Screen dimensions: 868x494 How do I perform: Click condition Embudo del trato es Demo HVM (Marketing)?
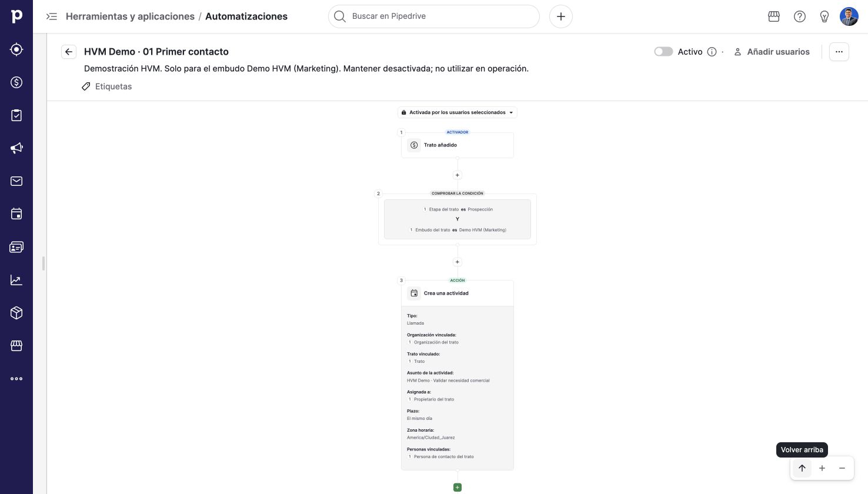[458, 230]
